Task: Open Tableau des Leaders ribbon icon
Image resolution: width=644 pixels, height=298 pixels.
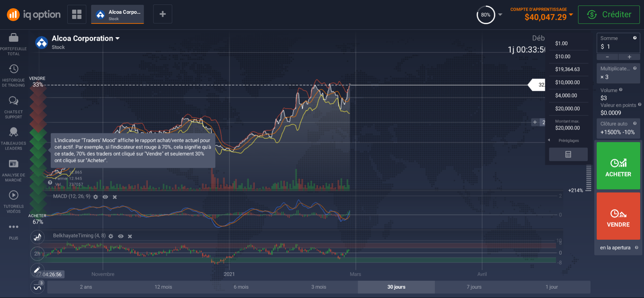Action: [x=13, y=132]
